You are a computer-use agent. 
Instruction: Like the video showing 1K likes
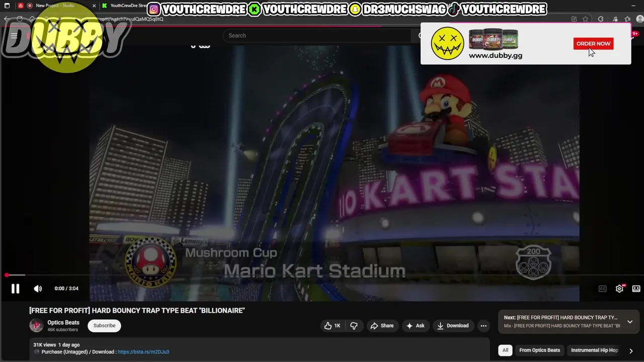click(333, 326)
